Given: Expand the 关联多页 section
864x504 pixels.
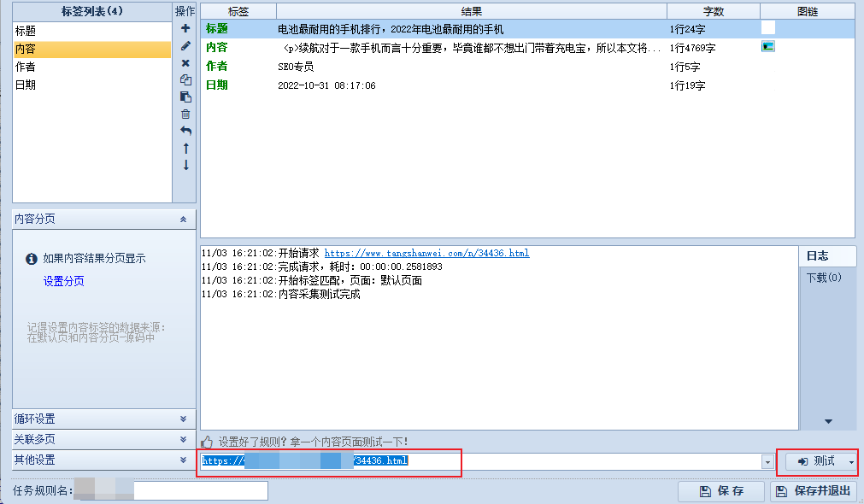Looking at the screenshot, I should click(x=183, y=439).
